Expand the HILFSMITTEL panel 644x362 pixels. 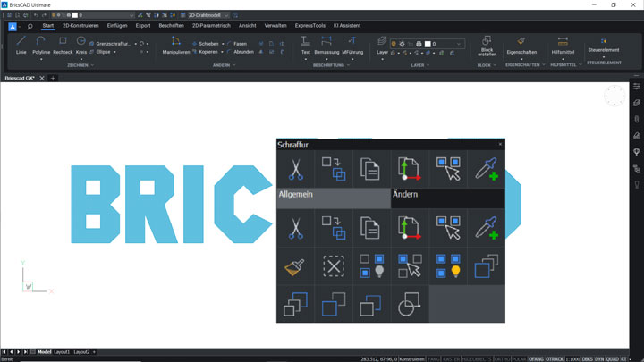566,65
